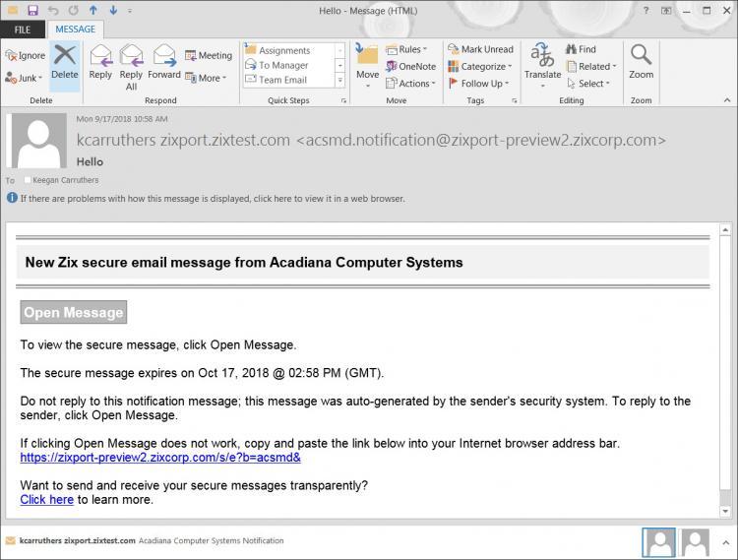Click the Hello subject line
Screen dimensions: 738x560
[x=90, y=161]
